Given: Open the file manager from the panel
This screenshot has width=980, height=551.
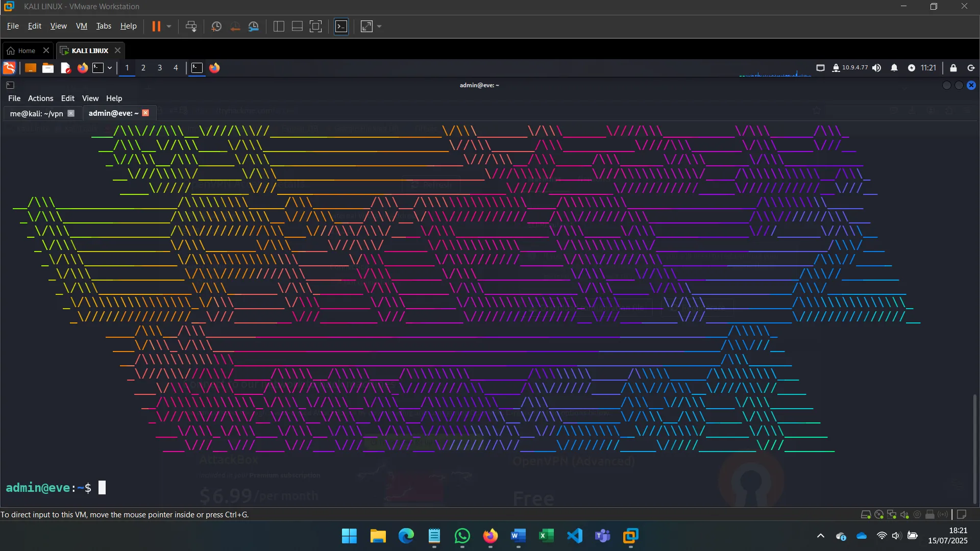Looking at the screenshot, I should pos(48,68).
